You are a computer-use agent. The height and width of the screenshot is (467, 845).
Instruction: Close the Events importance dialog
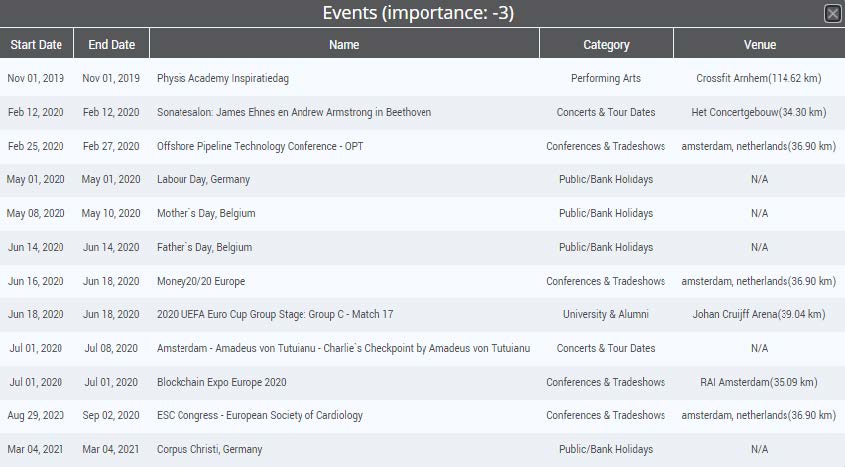pos(833,13)
